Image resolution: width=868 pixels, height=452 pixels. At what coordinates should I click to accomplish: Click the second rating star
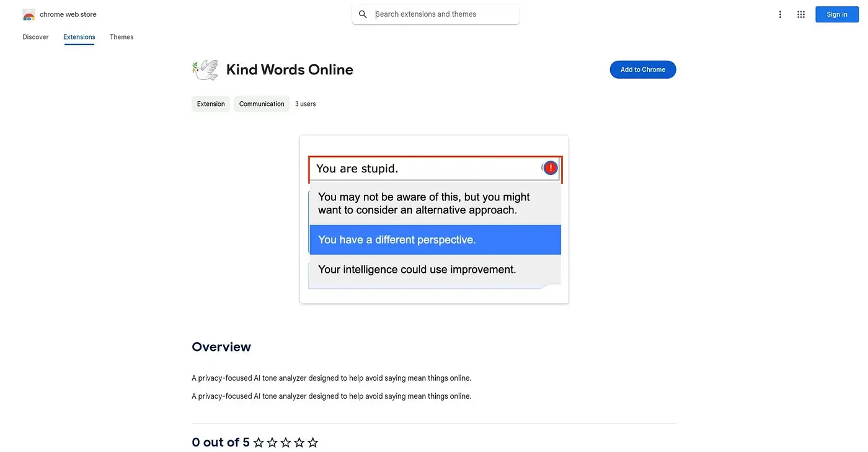pyautogui.click(x=272, y=442)
